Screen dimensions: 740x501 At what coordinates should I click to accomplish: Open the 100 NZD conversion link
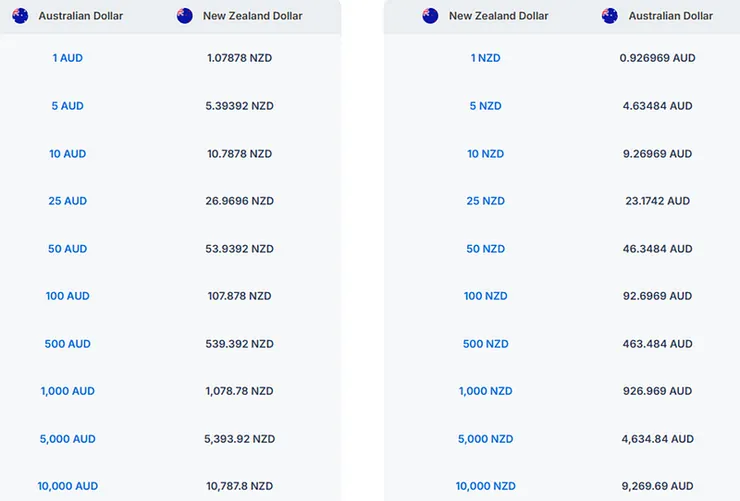[x=486, y=296]
